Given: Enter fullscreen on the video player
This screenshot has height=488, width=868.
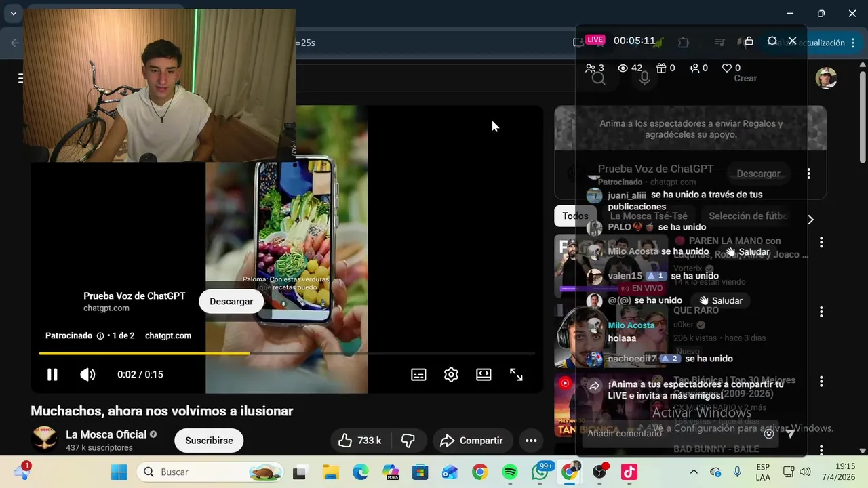Looking at the screenshot, I should (516, 374).
